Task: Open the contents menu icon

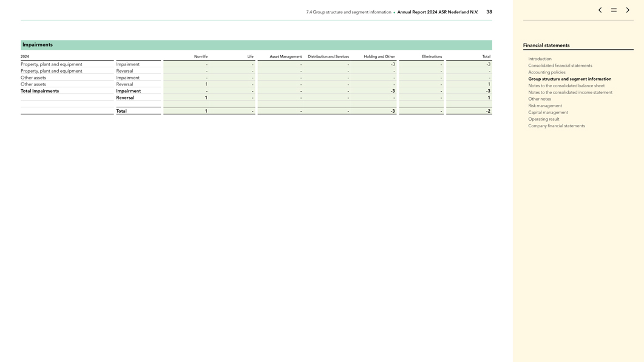Action: click(614, 10)
